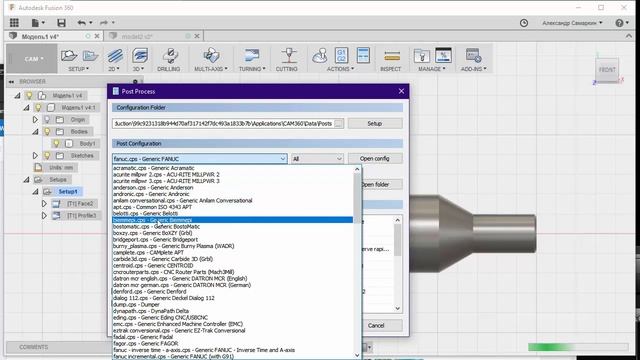Screen dimensions: 640x360
Task: Click the properties table scrollbar up arrow
Action: point(398,220)
